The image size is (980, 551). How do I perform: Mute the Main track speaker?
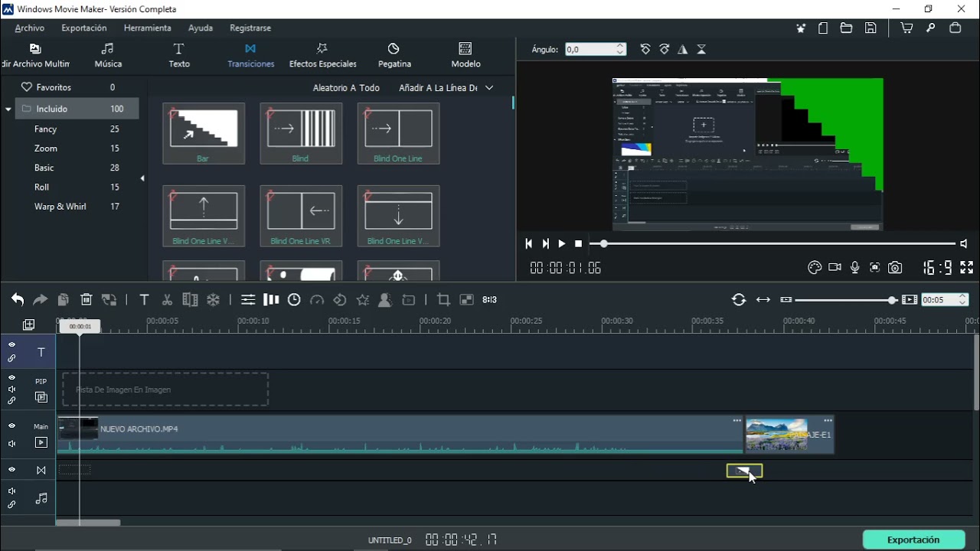coord(11,444)
